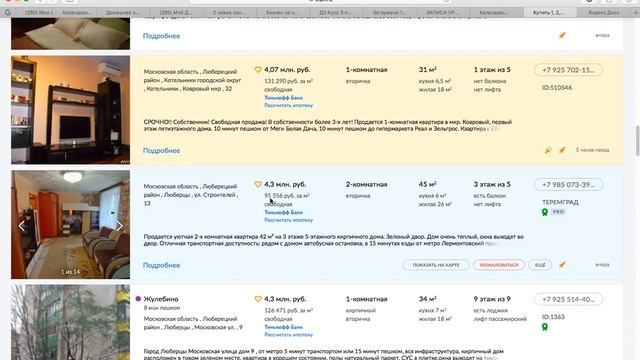The image size is (640, 360).
Task: Click the 1 этаж из 5 floor text
Action: (x=492, y=70)
